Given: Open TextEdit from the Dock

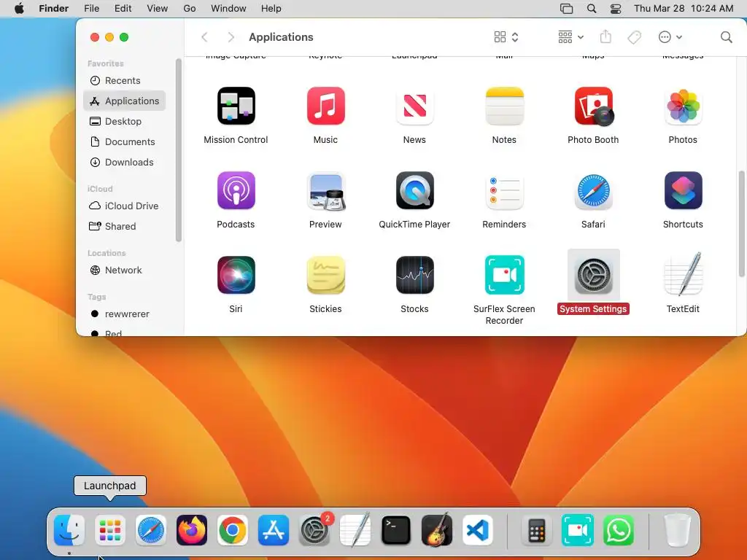Looking at the screenshot, I should [x=355, y=529].
